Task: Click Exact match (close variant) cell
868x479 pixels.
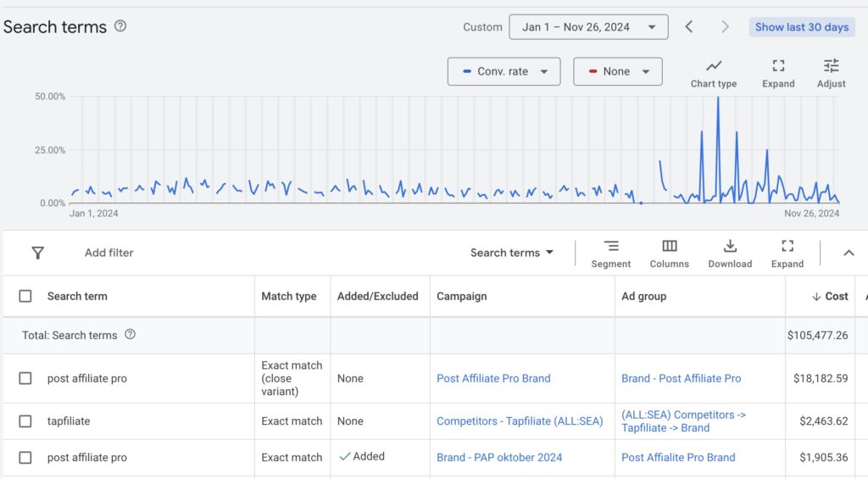Action: (292, 378)
